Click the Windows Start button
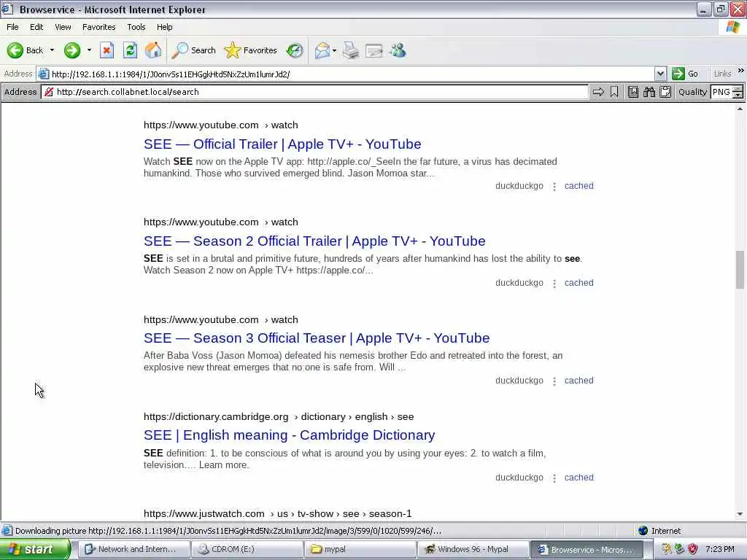 click(35, 550)
